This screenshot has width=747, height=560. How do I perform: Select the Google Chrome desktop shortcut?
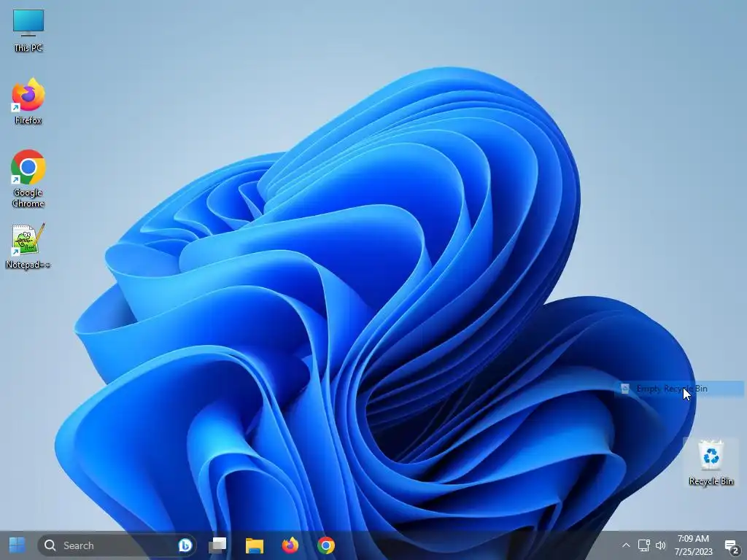(28, 179)
